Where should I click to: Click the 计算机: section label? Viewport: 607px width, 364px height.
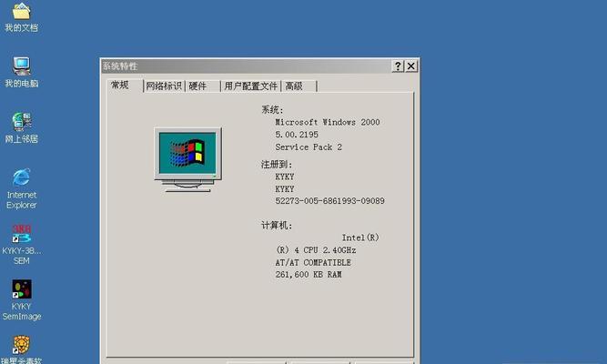[x=277, y=226]
